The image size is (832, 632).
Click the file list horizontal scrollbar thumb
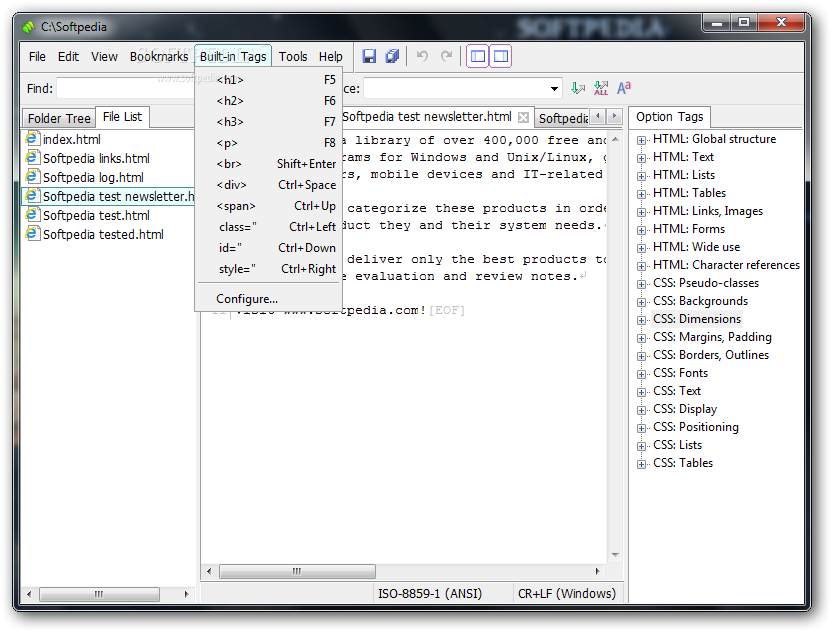pyautogui.click(x=99, y=594)
